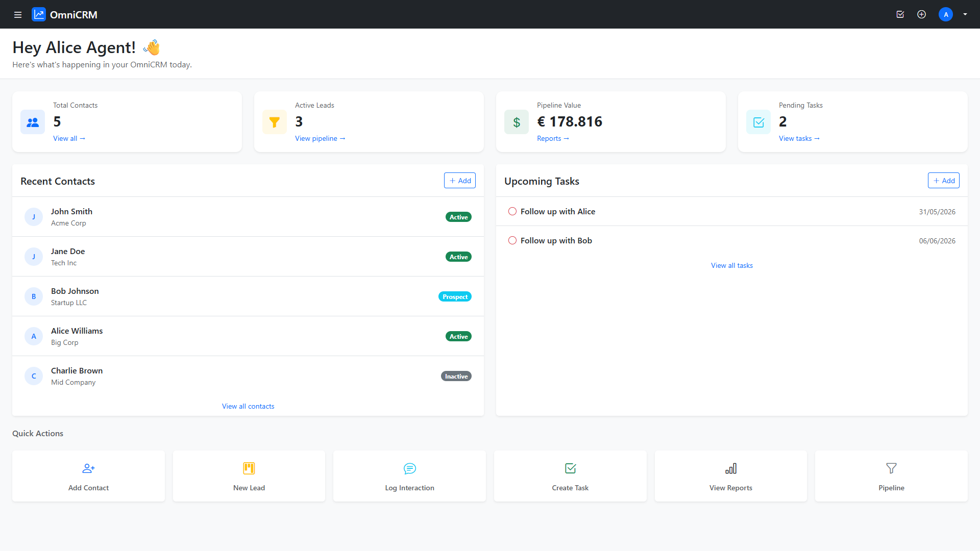The image size is (980, 551).
Task: Click Bob Johnson's B avatar
Action: 34,296
